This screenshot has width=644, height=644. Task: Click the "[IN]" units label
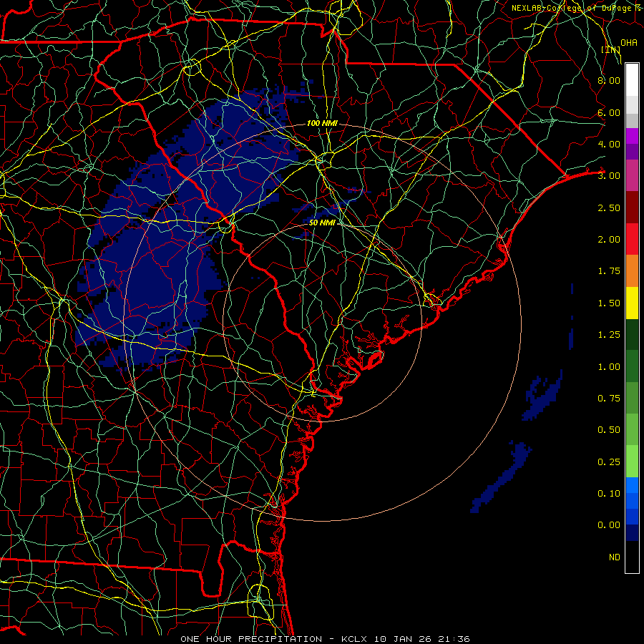[x=611, y=49]
